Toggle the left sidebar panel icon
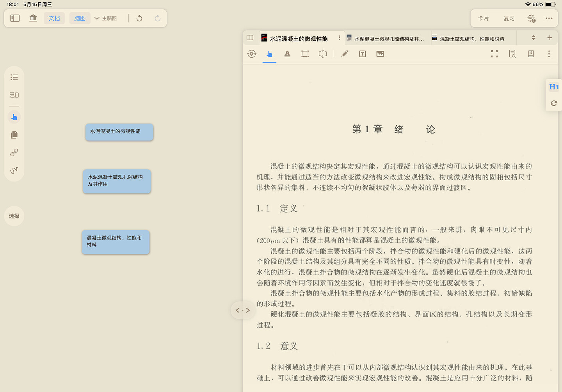Image resolution: width=562 pixels, height=392 pixels. tap(15, 18)
